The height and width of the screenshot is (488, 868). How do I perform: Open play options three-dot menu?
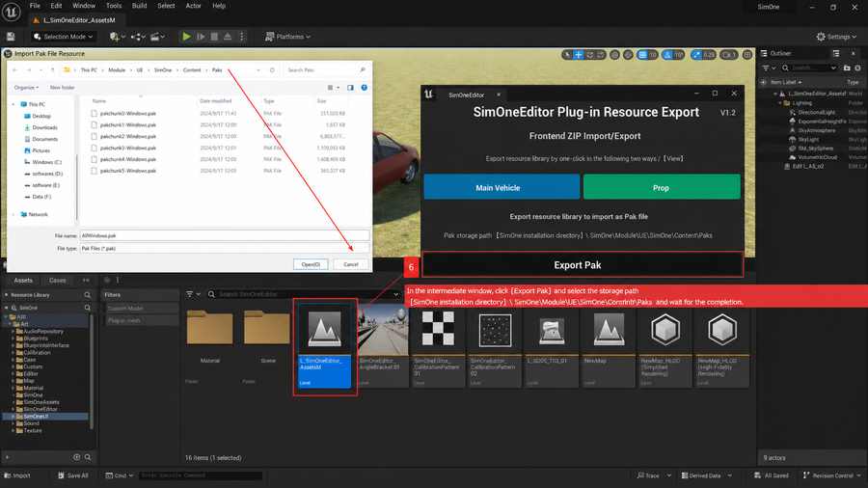[x=241, y=37]
